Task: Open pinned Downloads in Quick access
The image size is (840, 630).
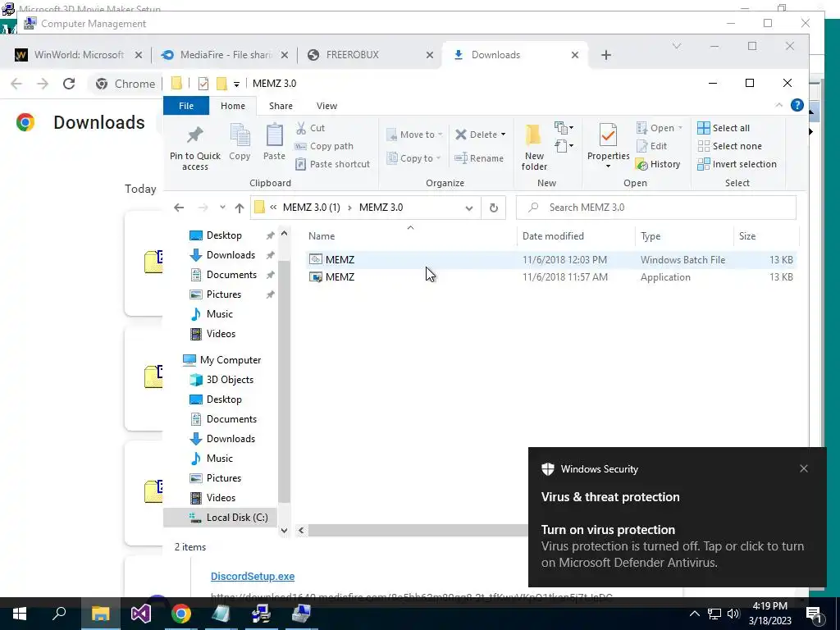Action: [222, 255]
